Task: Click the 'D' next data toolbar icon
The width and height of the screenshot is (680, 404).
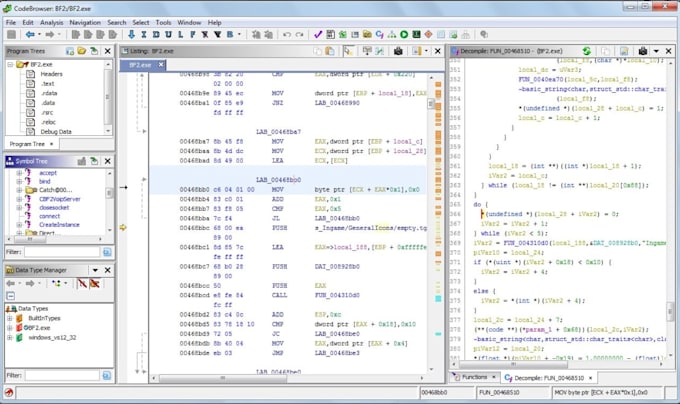Action: tap(156, 35)
